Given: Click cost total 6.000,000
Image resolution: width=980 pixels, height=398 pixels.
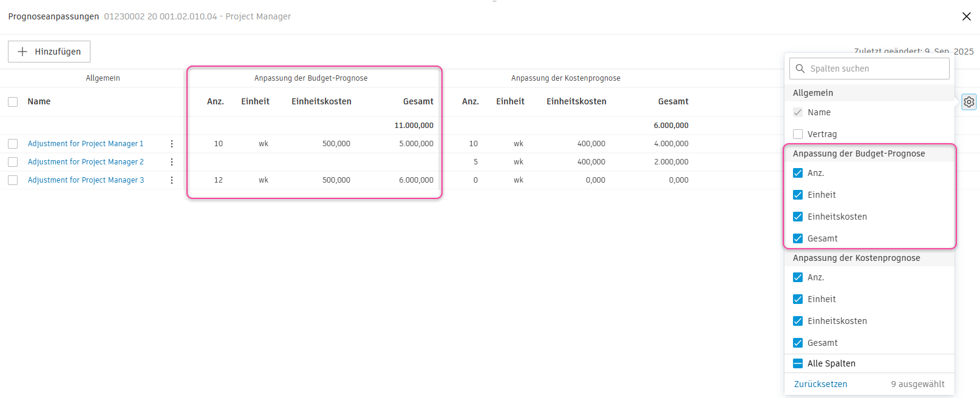Looking at the screenshot, I should tap(671, 126).
